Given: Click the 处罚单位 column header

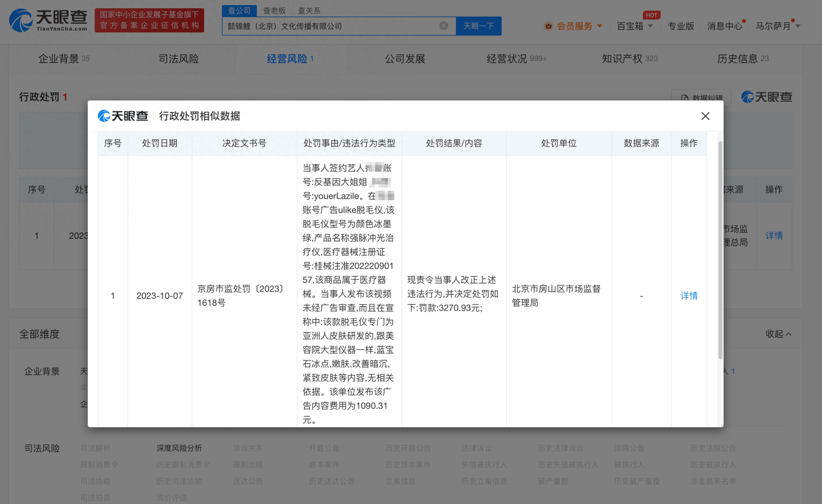Looking at the screenshot, I should coord(559,143).
